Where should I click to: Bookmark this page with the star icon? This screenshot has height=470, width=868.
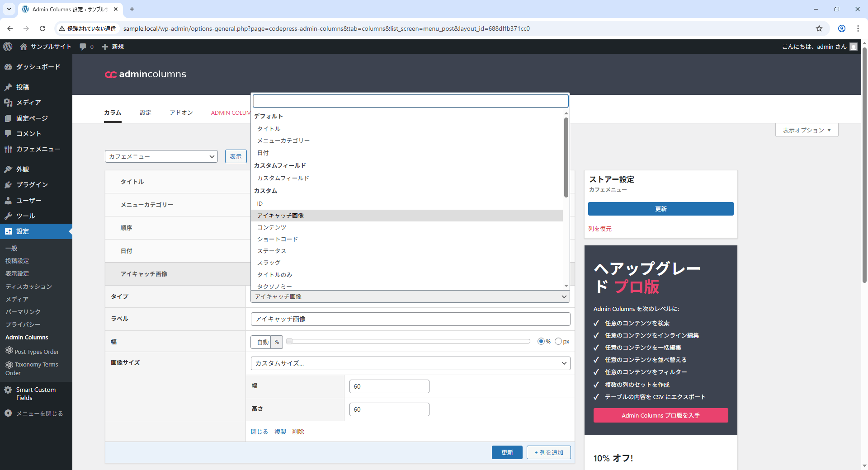(x=819, y=28)
